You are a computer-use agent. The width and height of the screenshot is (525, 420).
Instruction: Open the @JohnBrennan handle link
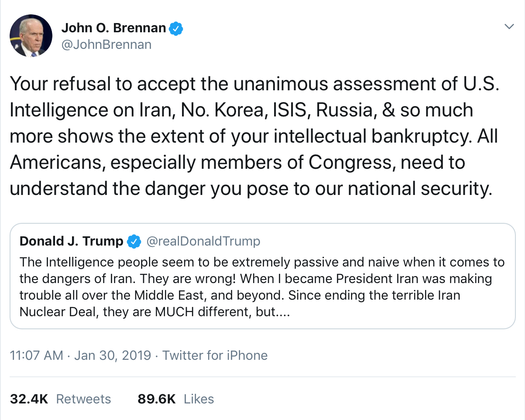[106, 44]
